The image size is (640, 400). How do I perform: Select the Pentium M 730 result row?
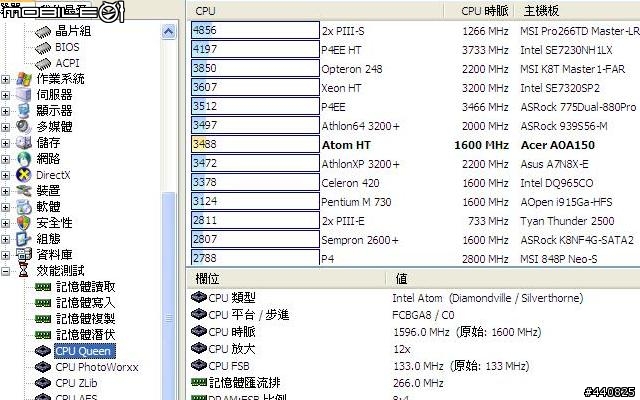(415, 202)
